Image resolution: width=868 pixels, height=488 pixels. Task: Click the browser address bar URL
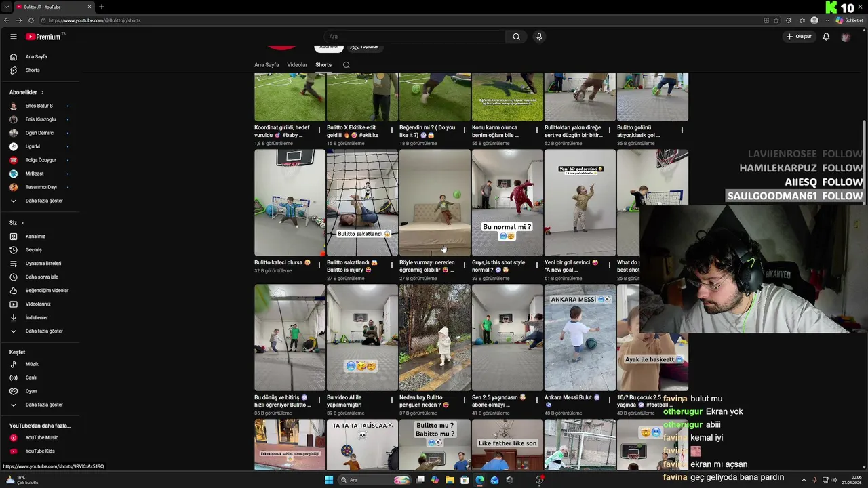[95, 20]
